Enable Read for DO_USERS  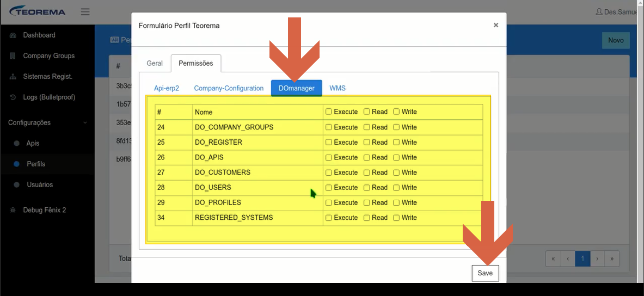pyautogui.click(x=366, y=188)
